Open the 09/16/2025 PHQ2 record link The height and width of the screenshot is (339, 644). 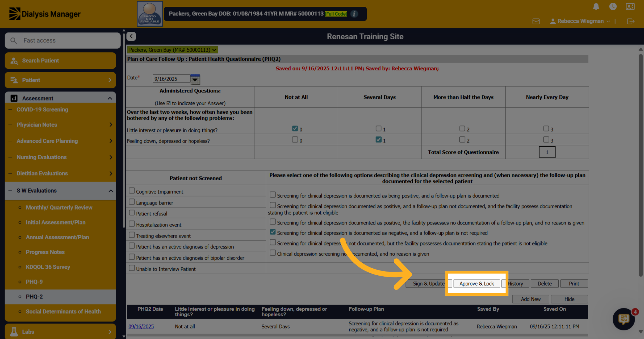141,326
